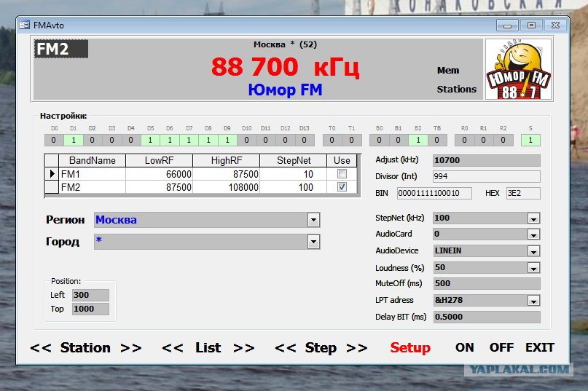588x391 pixels.
Task: Click the Divisor (Int) field
Action: (x=487, y=176)
